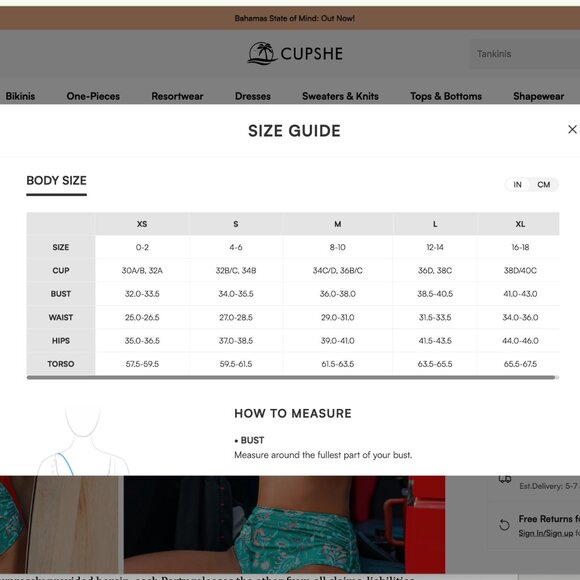This screenshot has height=580, width=580.
Task: Click the TORSO row label
Action: coord(61,364)
